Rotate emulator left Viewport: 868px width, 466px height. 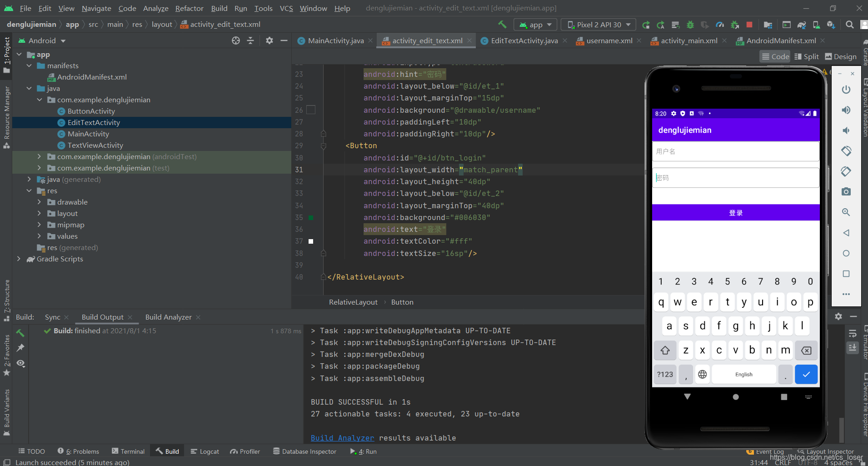846,151
